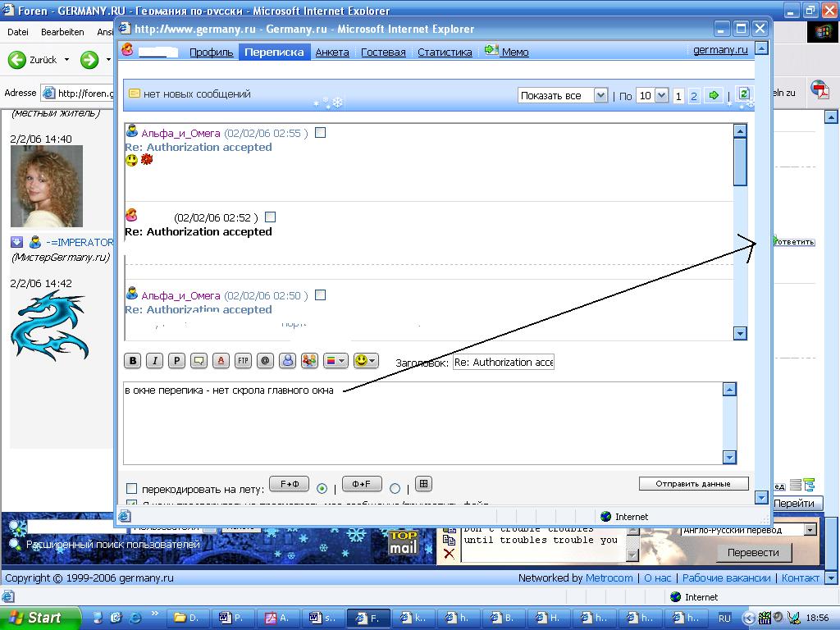Tick the checkbox of the 02:50 message
840x630 pixels.
click(x=321, y=294)
